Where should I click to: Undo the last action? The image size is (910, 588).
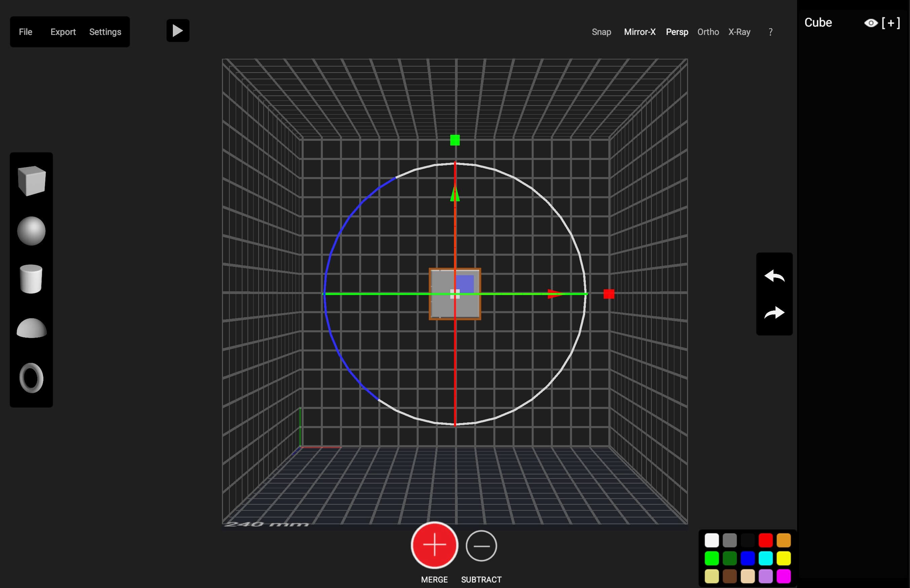774,276
